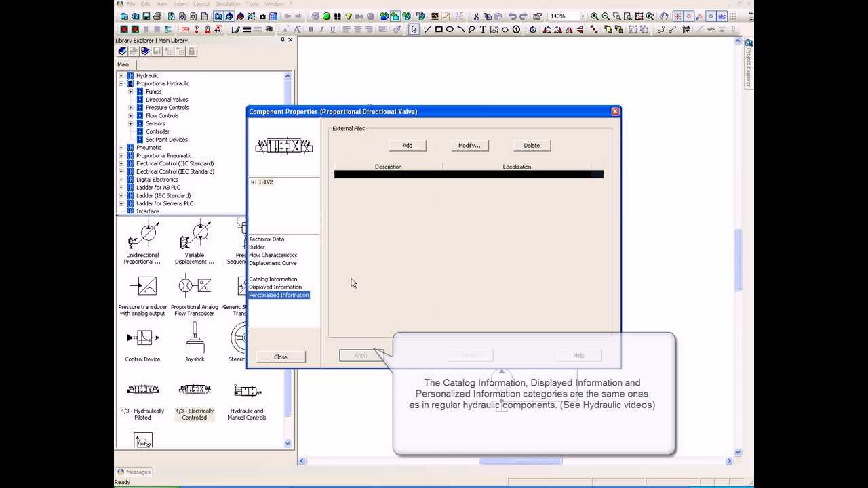Open Project Explorer side tab
868x488 pixels.
tap(749, 63)
